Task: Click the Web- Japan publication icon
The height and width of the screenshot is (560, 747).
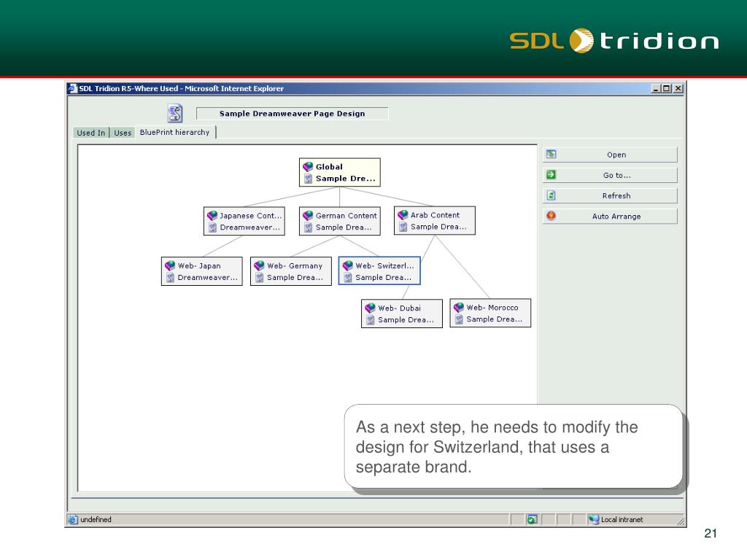Action: (x=169, y=265)
